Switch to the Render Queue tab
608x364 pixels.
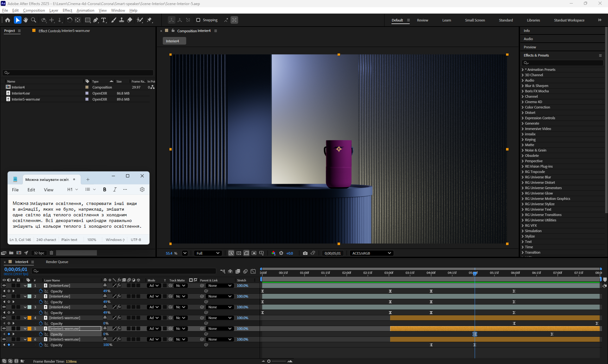pyautogui.click(x=57, y=262)
